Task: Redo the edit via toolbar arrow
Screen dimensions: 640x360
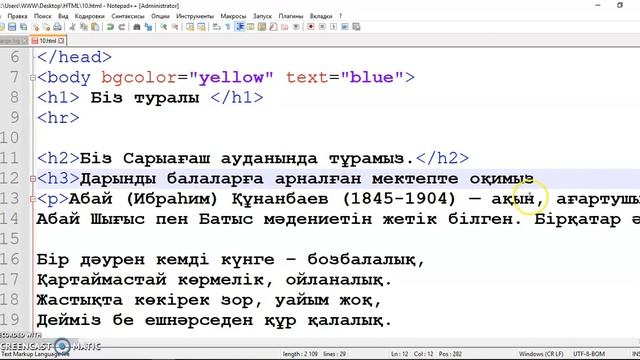Action: 121,27
